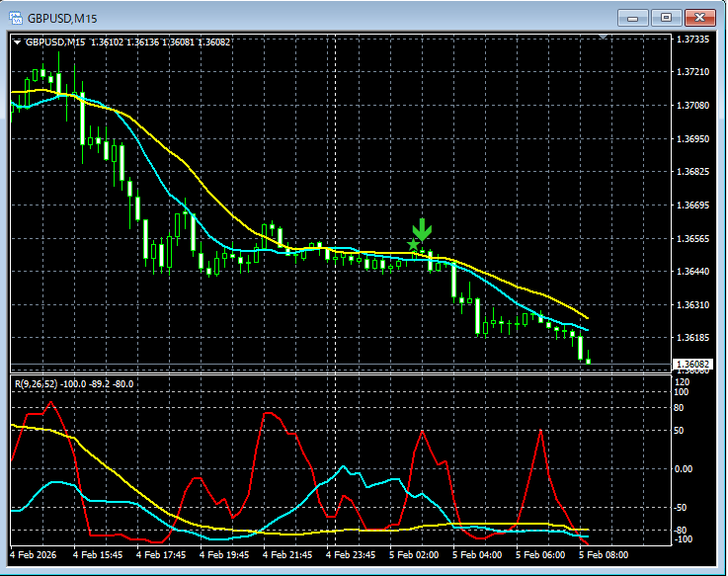Click the GBPUSD,M15 window title text
728x576 pixels.
pos(64,18)
